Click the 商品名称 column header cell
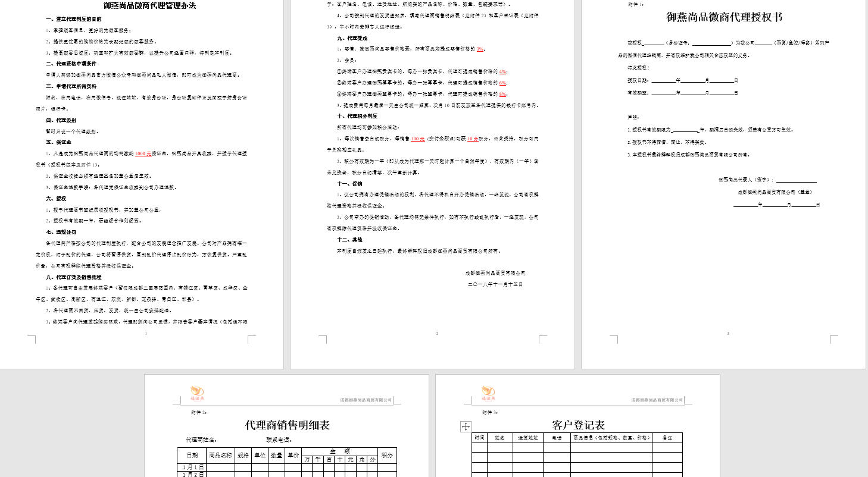The image size is (868, 477). 220,455
